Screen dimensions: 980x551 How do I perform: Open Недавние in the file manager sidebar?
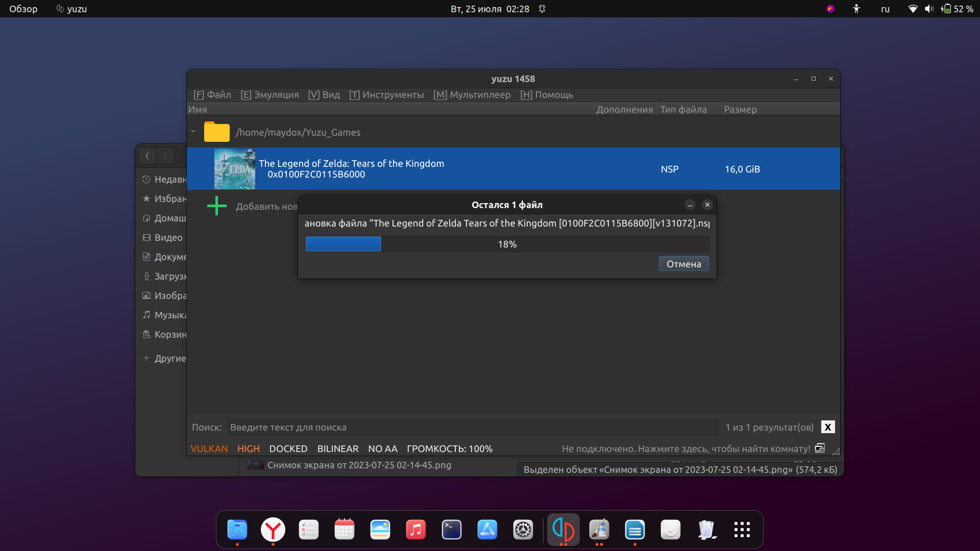coord(164,179)
